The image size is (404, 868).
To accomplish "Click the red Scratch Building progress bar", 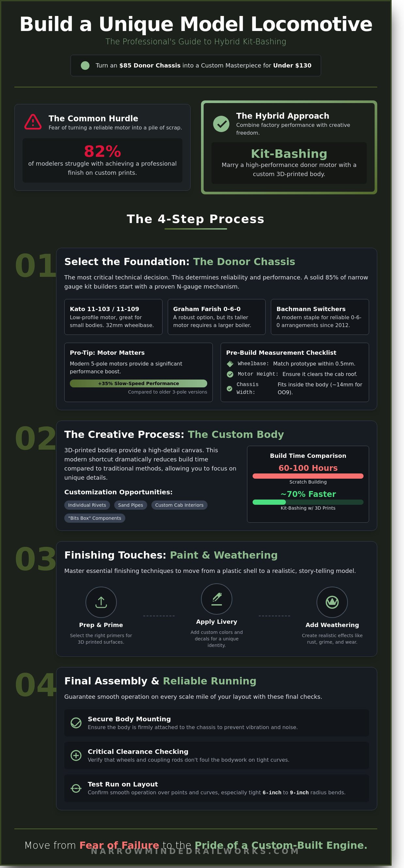I will point(307,476).
